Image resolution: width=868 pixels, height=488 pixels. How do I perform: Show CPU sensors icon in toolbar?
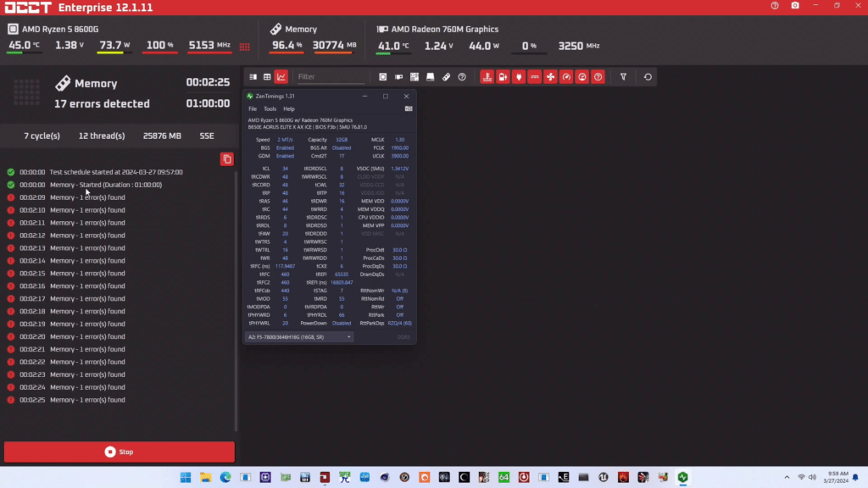382,77
